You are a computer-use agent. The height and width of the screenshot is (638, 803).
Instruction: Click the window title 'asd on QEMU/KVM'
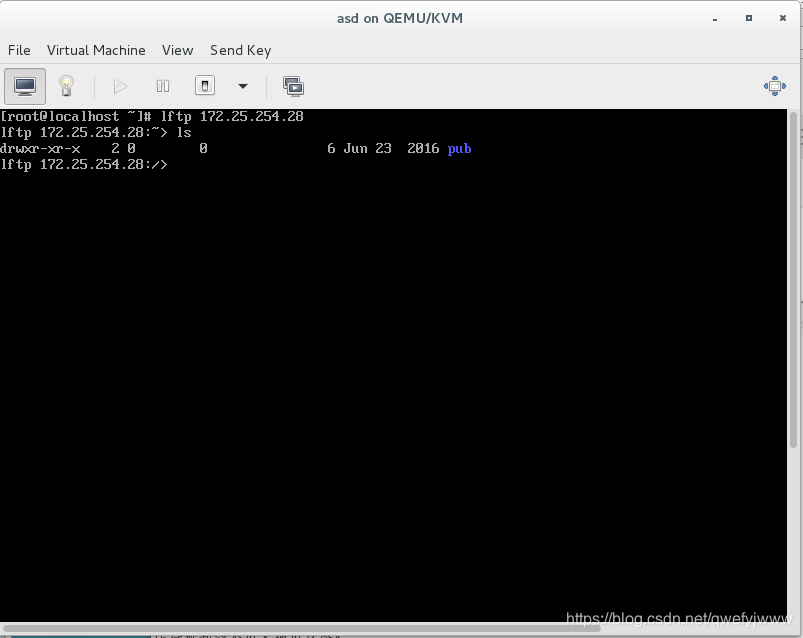coord(400,18)
